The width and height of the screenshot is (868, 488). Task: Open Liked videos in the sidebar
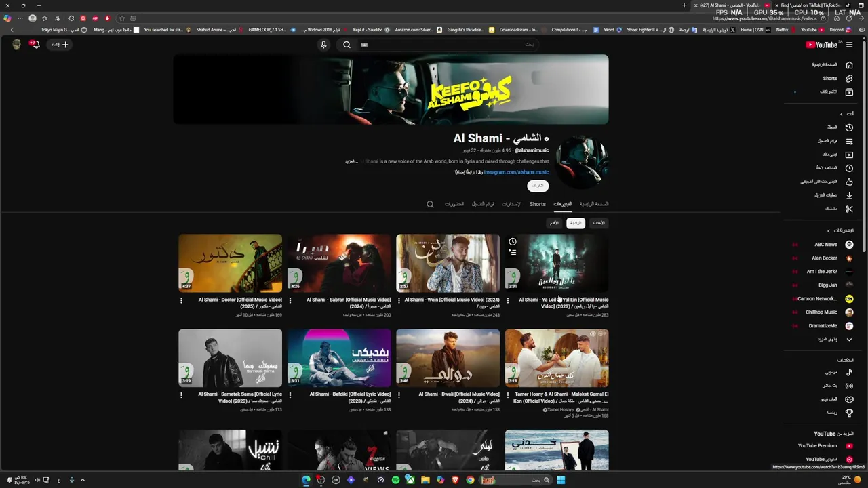827,182
